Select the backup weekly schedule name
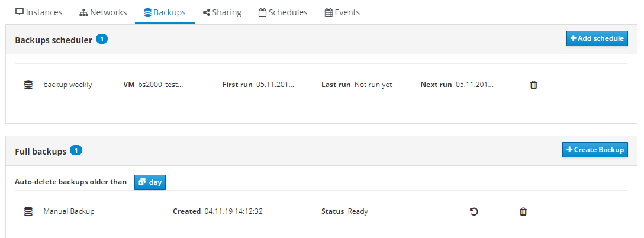644x238 pixels. 67,85
